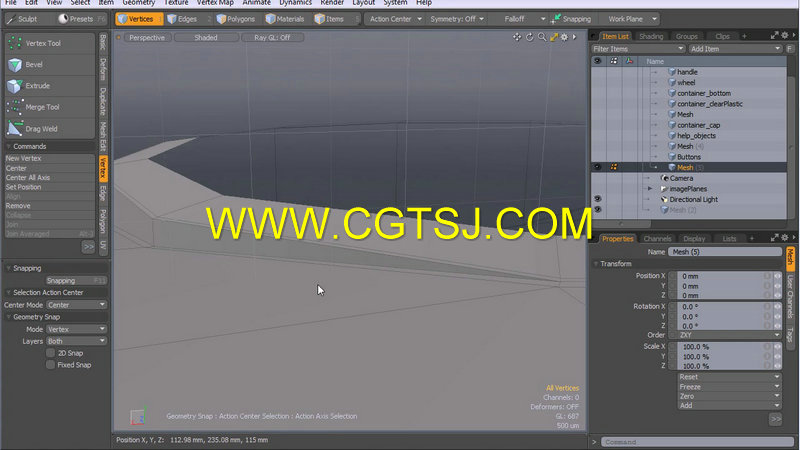This screenshot has height=450, width=800.
Task: Maximize the viewport with the orange arrow icon
Action: point(554,37)
